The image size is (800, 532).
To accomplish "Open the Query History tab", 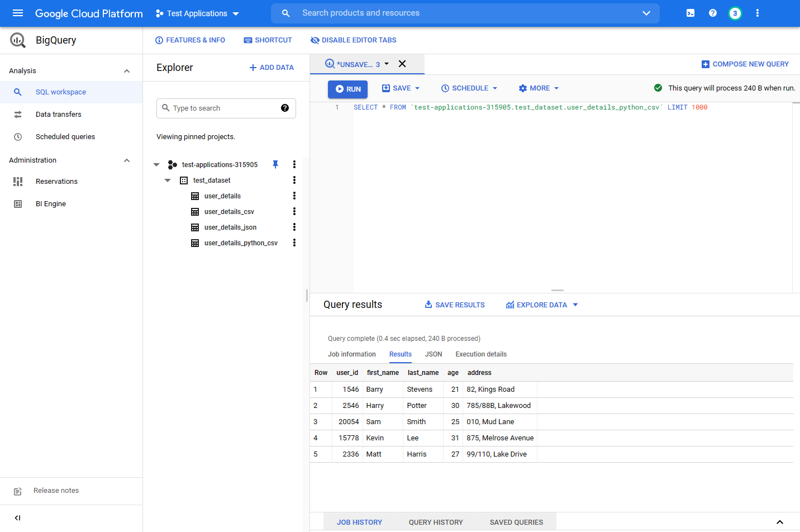I will coord(435,522).
